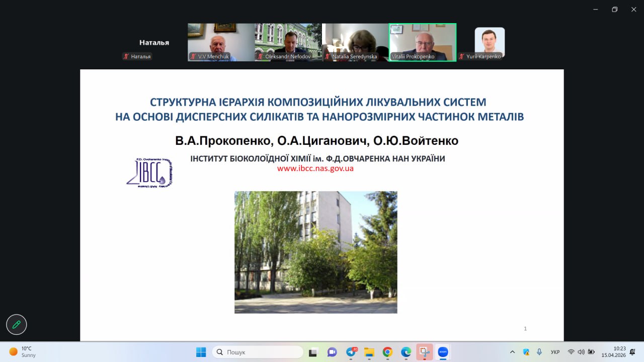Select V.V Menchuk's video tile
The image size is (644, 362).
(x=221, y=42)
